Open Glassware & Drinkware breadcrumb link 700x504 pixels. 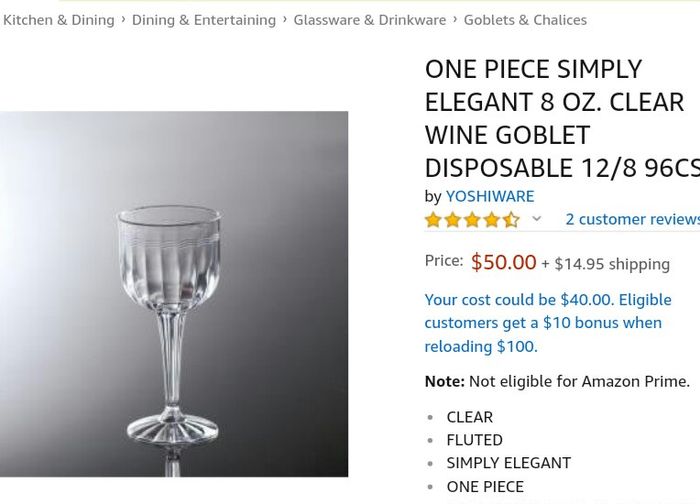pyautogui.click(x=370, y=20)
